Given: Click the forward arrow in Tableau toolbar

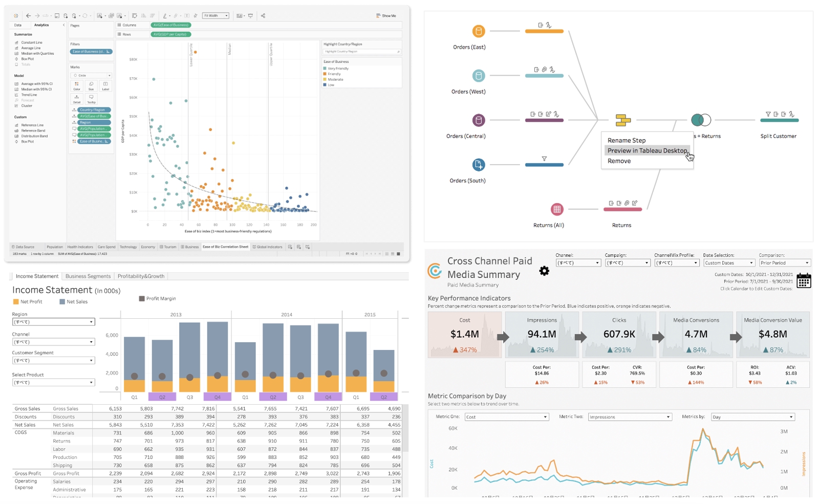Looking at the screenshot, I should tap(37, 16).
